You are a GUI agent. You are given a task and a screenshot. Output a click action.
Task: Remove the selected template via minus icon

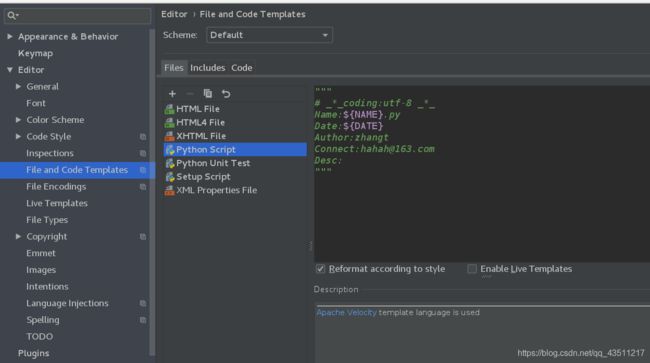pyautogui.click(x=190, y=94)
